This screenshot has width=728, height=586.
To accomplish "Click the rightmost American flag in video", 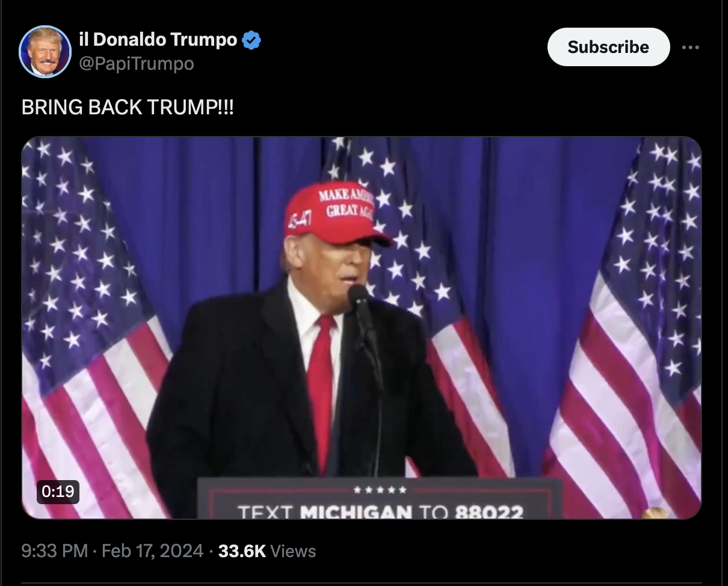I will 626,328.
